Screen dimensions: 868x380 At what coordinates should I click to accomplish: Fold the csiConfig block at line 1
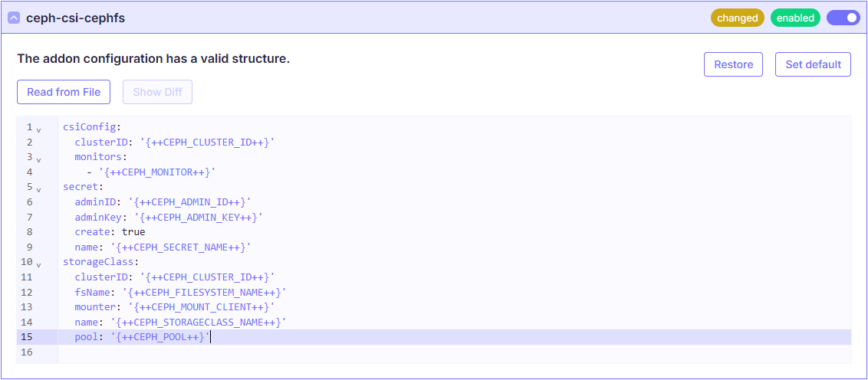[38, 129]
